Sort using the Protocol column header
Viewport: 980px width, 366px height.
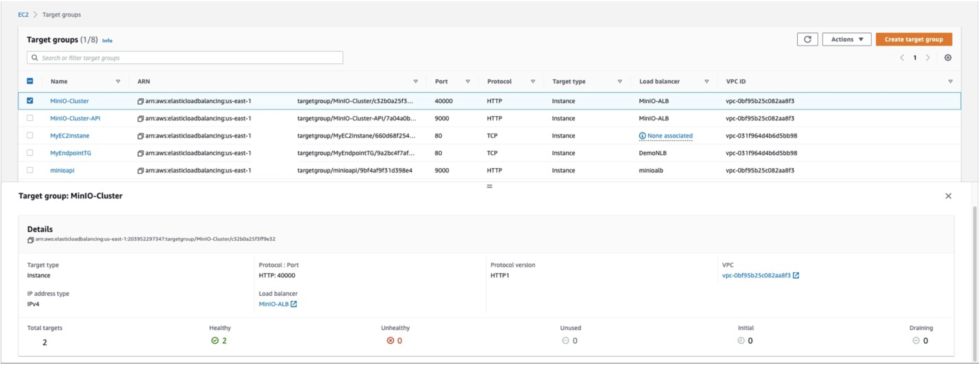pos(499,81)
